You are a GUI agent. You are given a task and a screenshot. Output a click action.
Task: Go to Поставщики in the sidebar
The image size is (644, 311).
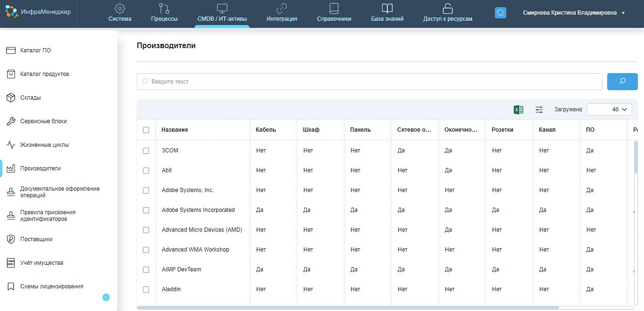(36, 239)
